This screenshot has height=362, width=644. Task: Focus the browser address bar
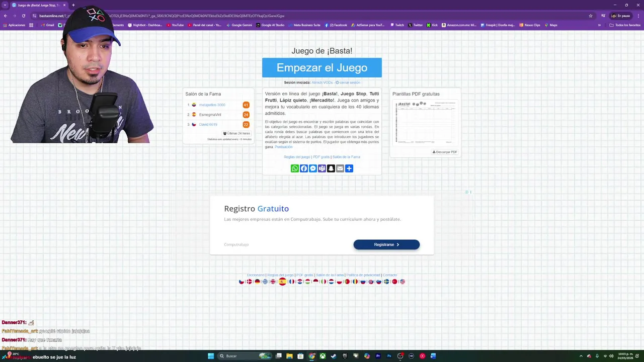tap(312, 16)
